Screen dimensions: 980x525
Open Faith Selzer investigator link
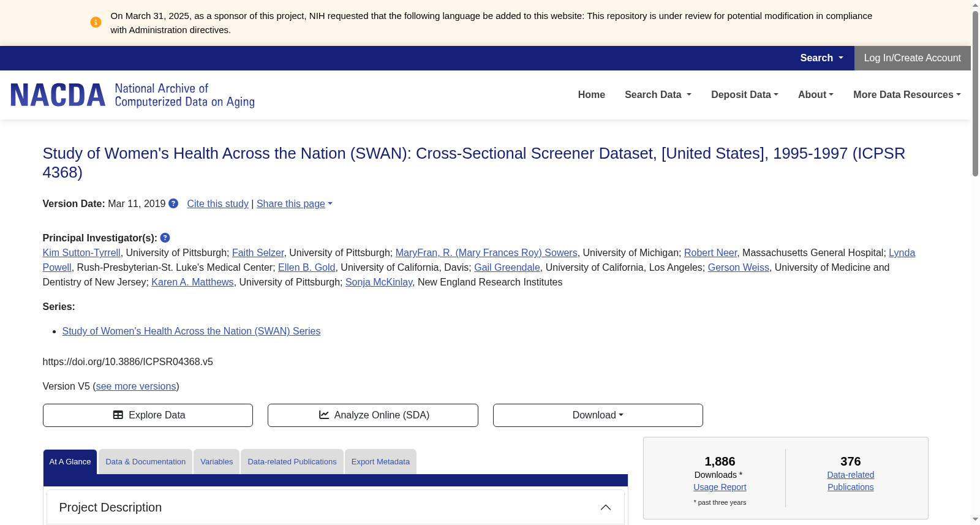coord(258,253)
